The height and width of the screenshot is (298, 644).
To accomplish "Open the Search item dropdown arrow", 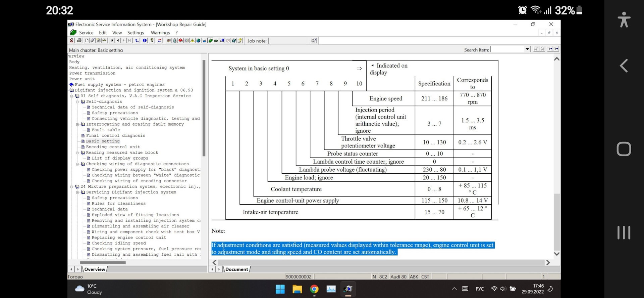I will coord(527,49).
